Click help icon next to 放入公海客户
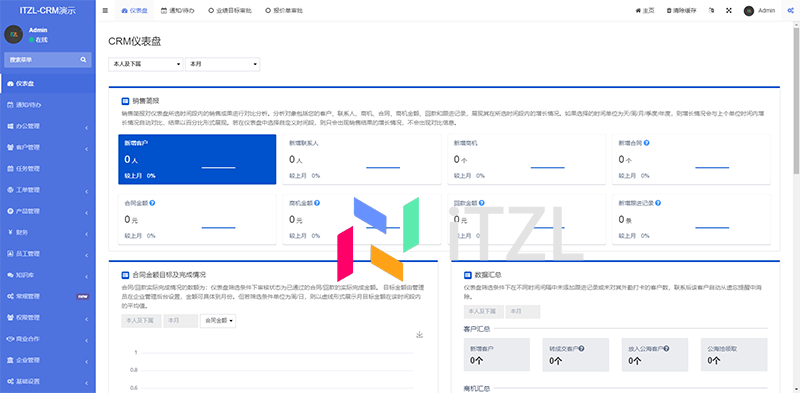This screenshot has height=393, width=800. (666, 349)
